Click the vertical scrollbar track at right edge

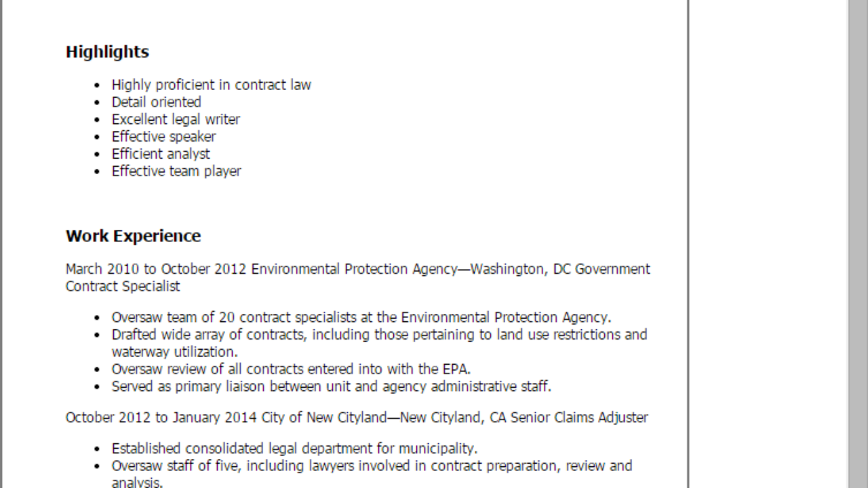pos(859,244)
